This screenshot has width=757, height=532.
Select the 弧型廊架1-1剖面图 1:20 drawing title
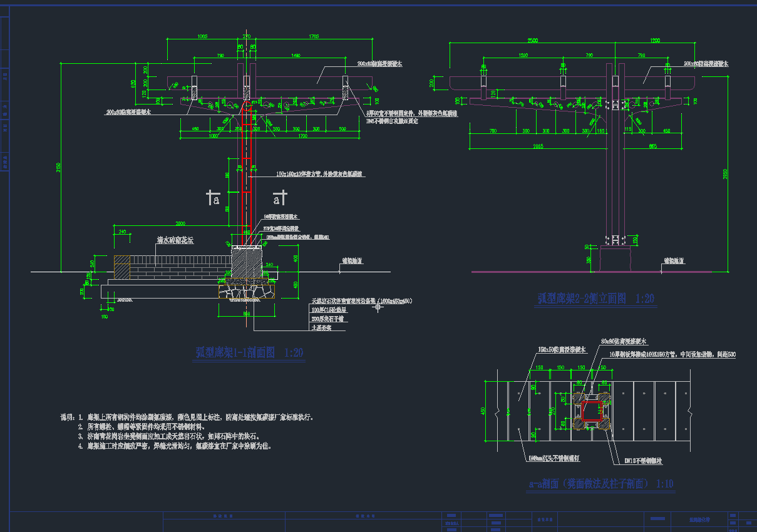(x=249, y=353)
